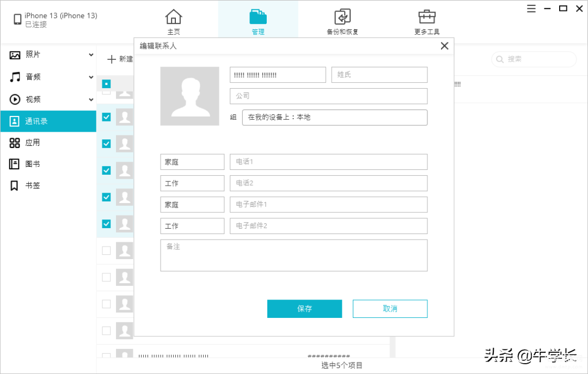Open the 組 group dropdown field
This screenshot has height=374, width=588.
(334, 117)
